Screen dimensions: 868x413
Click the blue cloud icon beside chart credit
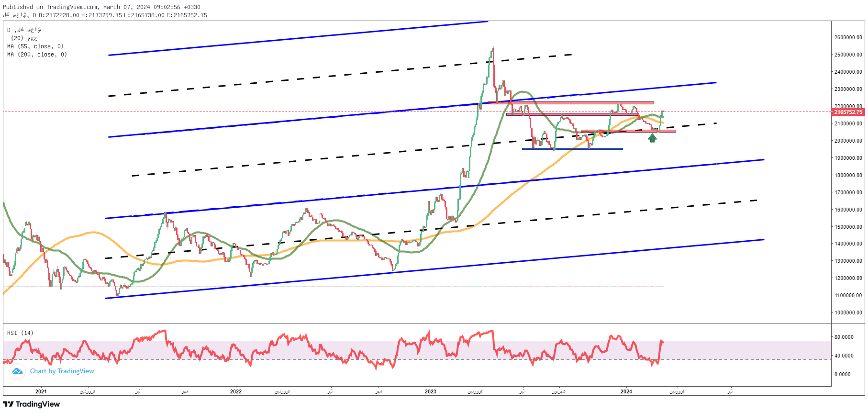coord(18,371)
